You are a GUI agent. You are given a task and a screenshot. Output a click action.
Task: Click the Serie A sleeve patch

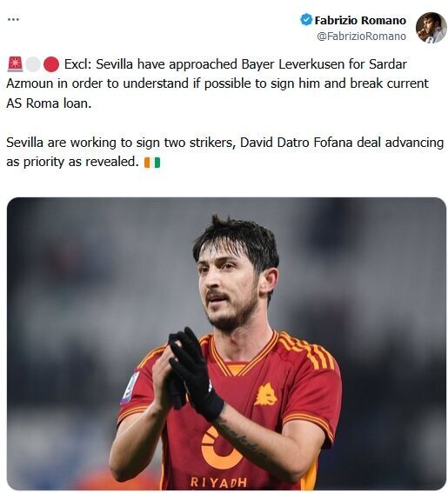pos(130,388)
